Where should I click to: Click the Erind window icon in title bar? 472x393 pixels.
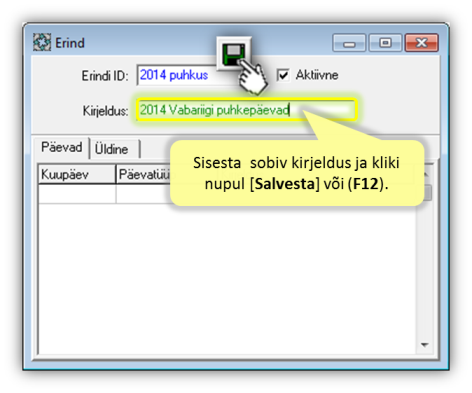point(42,42)
